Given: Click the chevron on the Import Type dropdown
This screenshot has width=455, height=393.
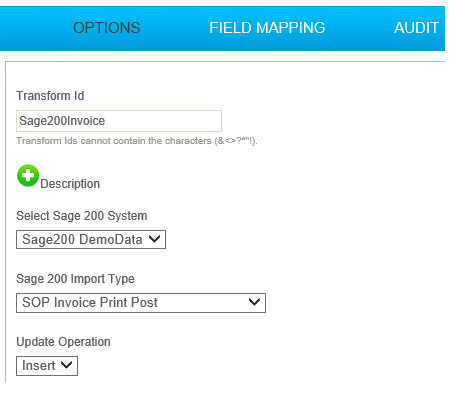Looking at the screenshot, I should click(x=254, y=302).
